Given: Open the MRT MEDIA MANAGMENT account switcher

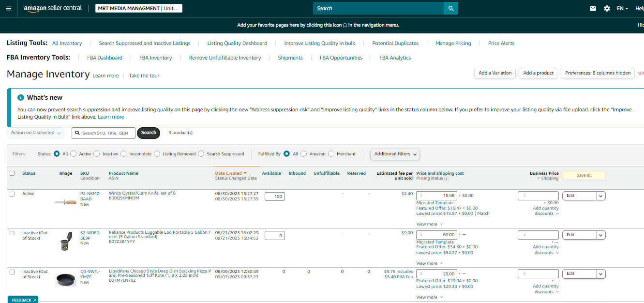Looking at the screenshot, I should pyautogui.click(x=139, y=8).
